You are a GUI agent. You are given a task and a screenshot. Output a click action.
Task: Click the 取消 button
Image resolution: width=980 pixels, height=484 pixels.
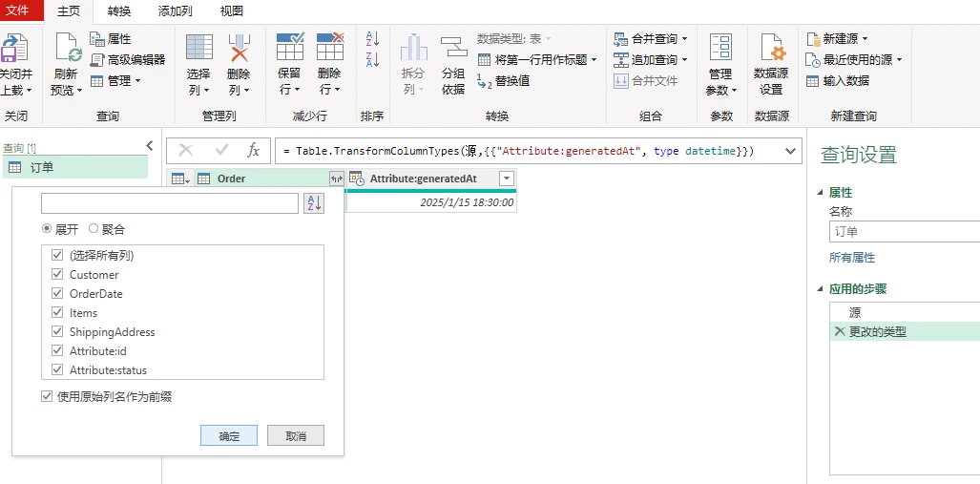point(296,436)
